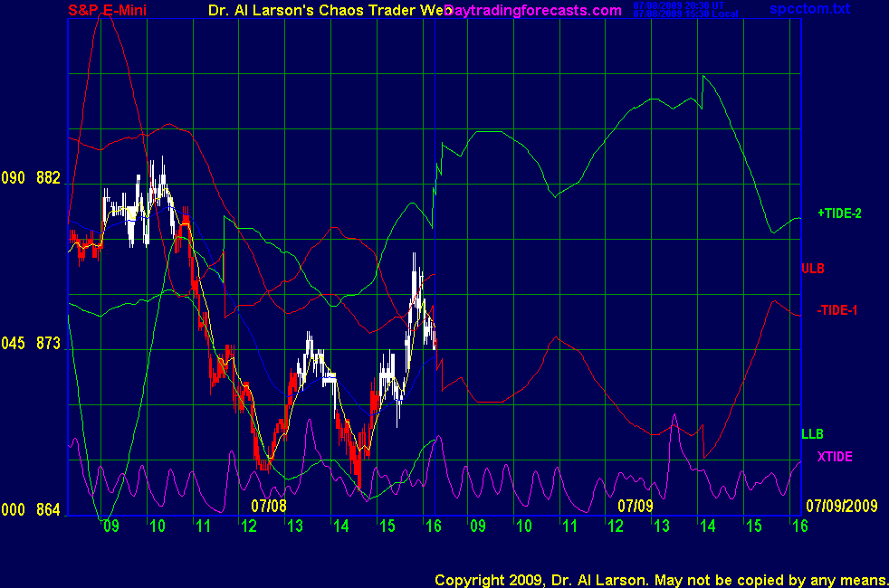Click the '864' price axis value
The height and width of the screenshot is (588, 889).
[48, 510]
